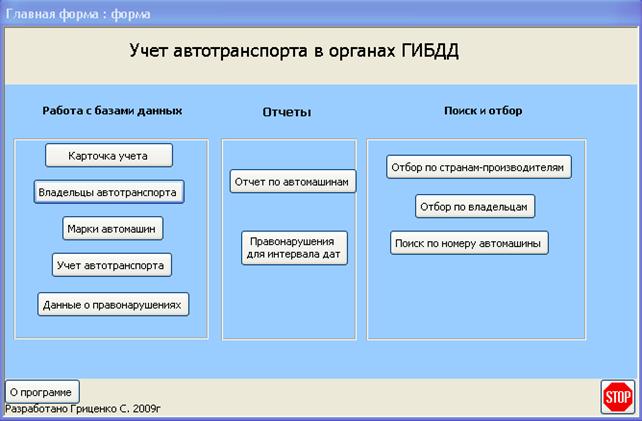Click the Марки автомашин button
The height and width of the screenshot is (421, 642).
[113, 228]
